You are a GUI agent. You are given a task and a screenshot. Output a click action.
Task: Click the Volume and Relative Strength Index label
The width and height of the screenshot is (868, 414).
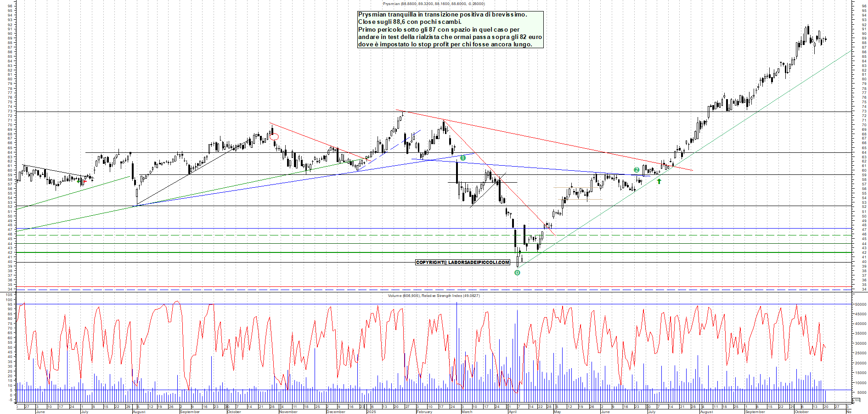coord(434,296)
